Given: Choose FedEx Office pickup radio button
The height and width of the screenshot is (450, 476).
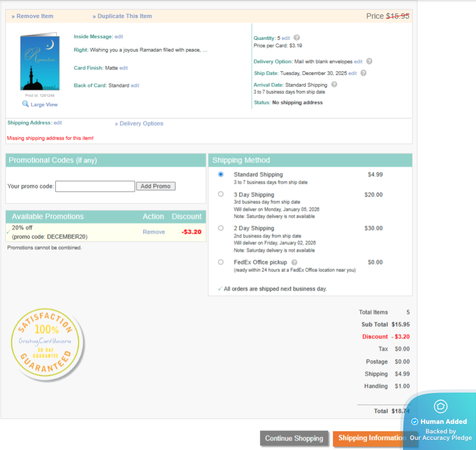Looking at the screenshot, I should (x=221, y=262).
